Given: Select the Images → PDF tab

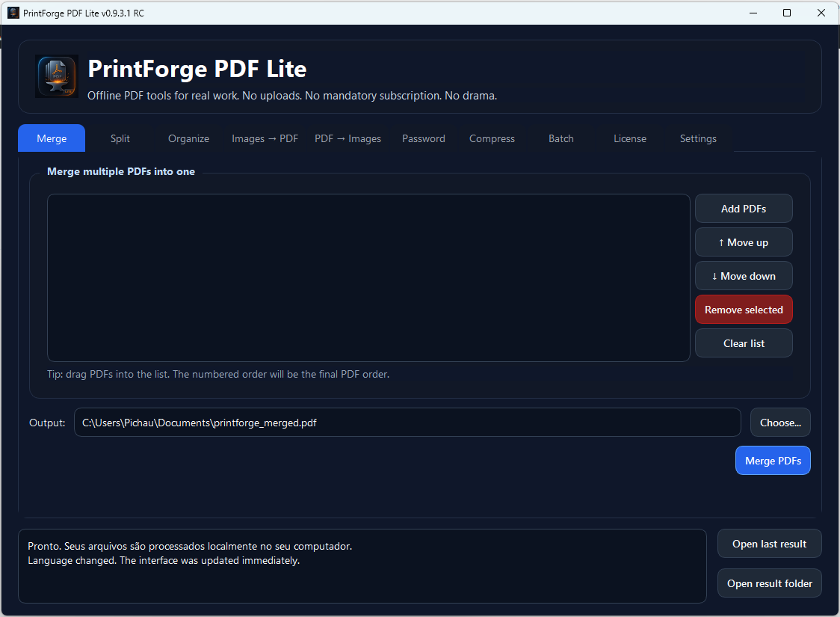Looking at the screenshot, I should [265, 138].
